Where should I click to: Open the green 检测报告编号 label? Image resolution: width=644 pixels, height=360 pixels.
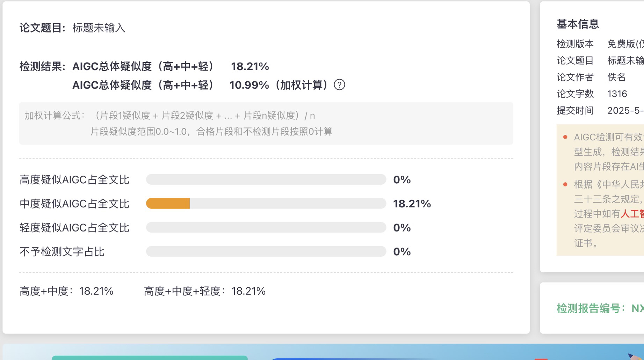pos(591,308)
